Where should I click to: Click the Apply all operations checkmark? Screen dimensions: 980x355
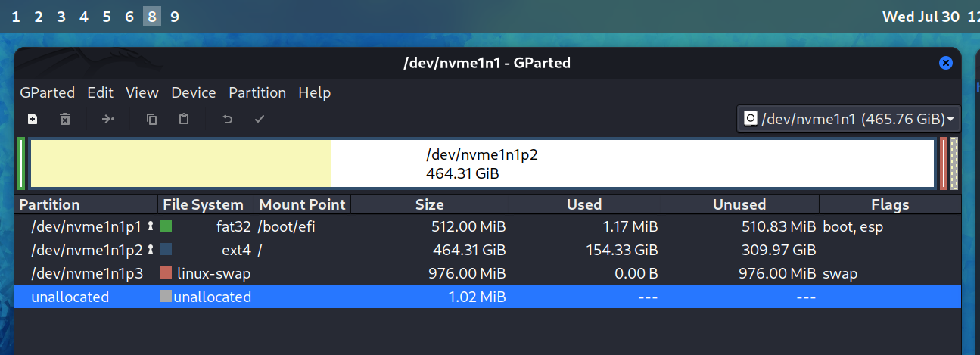(260, 119)
